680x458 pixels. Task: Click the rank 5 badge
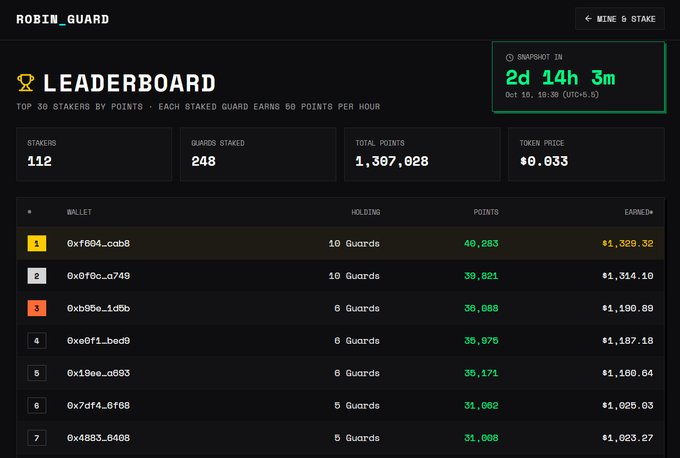click(x=37, y=373)
